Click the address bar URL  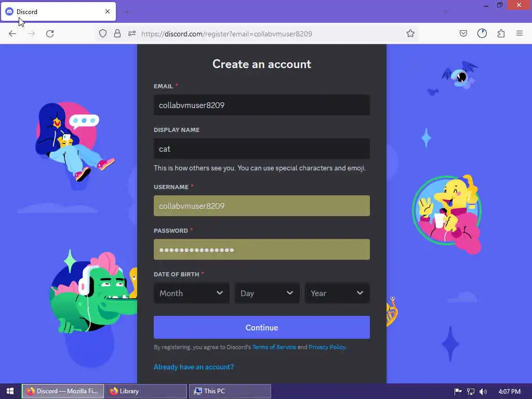(227, 34)
